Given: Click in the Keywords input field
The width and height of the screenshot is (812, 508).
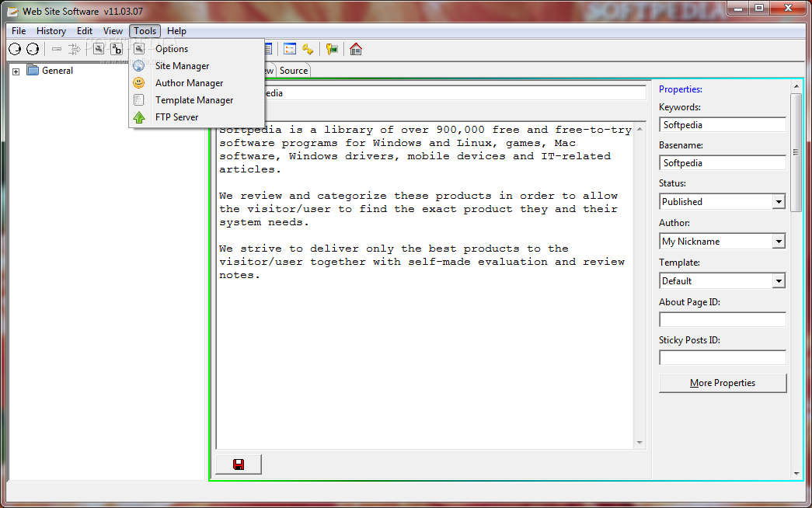Looking at the screenshot, I should (723, 125).
